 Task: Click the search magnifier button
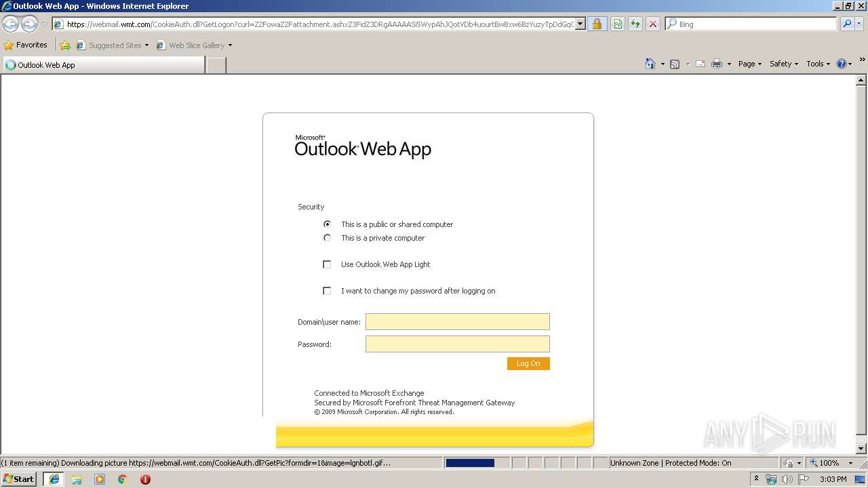pyautogui.click(x=847, y=24)
